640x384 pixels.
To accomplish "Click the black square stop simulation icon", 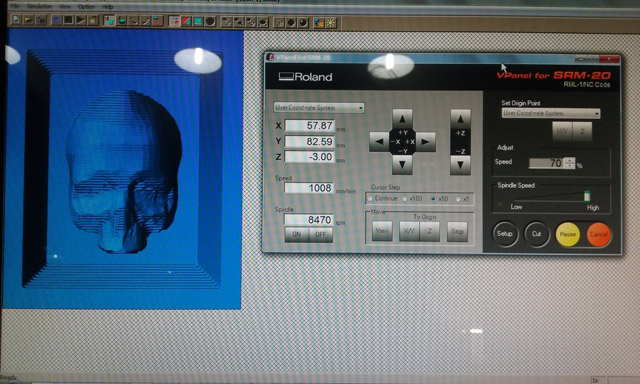I will click(69, 20).
